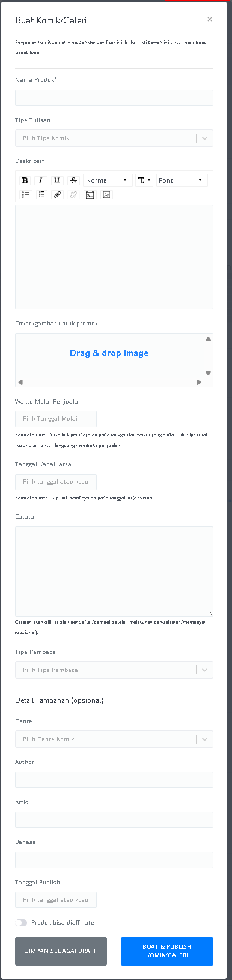This screenshot has width=232, height=980.
Task: Open the Pilih Tipe Komik dropdown
Action: tap(114, 138)
